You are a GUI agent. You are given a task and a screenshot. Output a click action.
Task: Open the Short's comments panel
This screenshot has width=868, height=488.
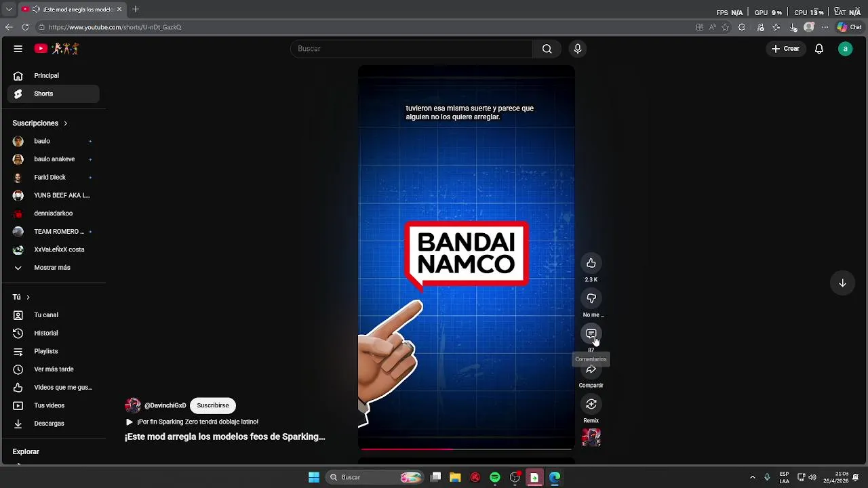click(591, 333)
